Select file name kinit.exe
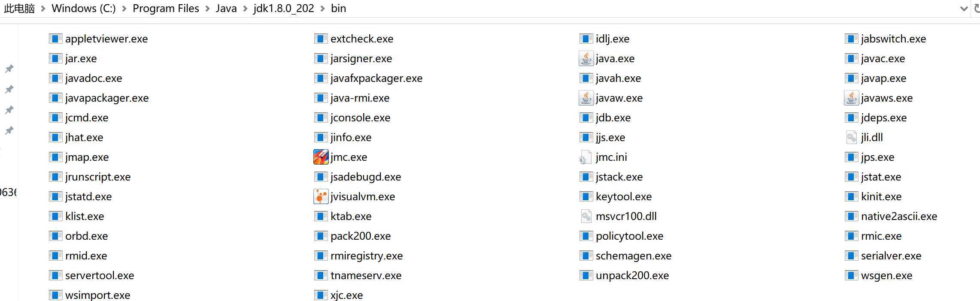This screenshot has width=980, height=301. [881, 197]
